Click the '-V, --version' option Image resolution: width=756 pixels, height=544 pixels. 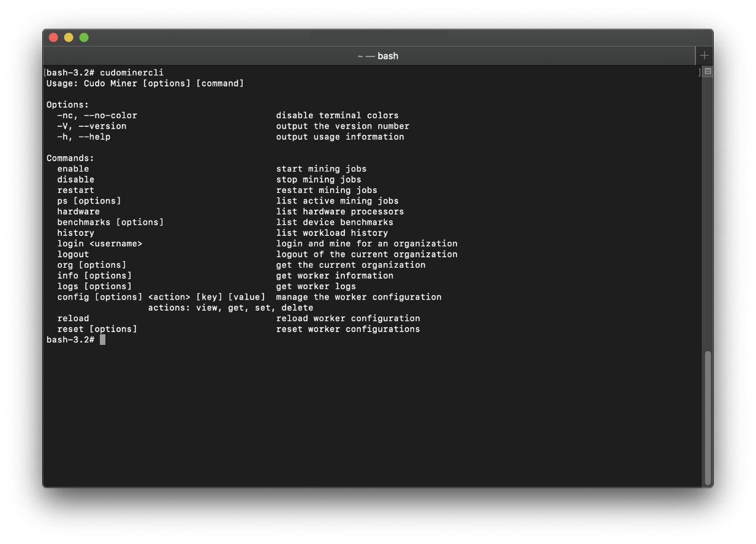(x=92, y=126)
